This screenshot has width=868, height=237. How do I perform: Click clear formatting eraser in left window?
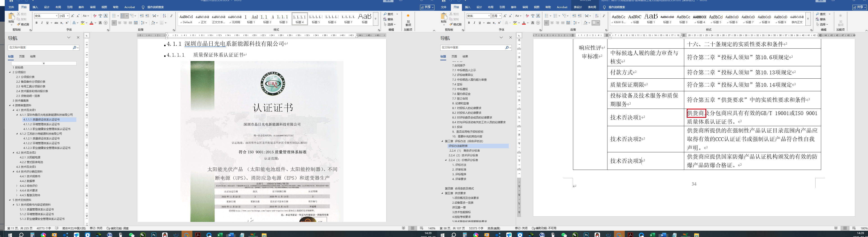pyautogui.click(x=95, y=16)
